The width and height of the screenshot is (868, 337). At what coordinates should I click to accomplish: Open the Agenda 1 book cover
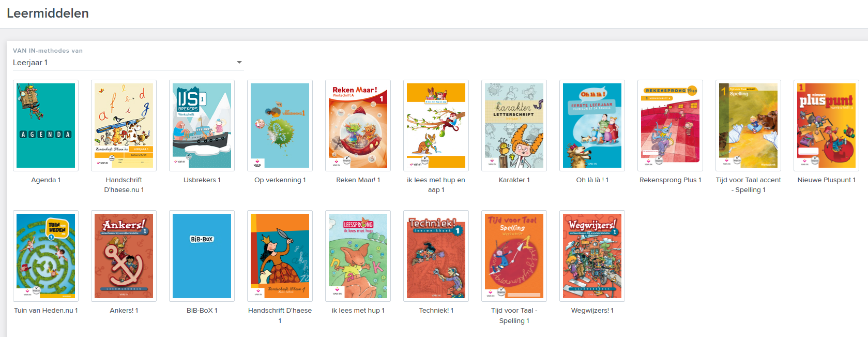45,125
